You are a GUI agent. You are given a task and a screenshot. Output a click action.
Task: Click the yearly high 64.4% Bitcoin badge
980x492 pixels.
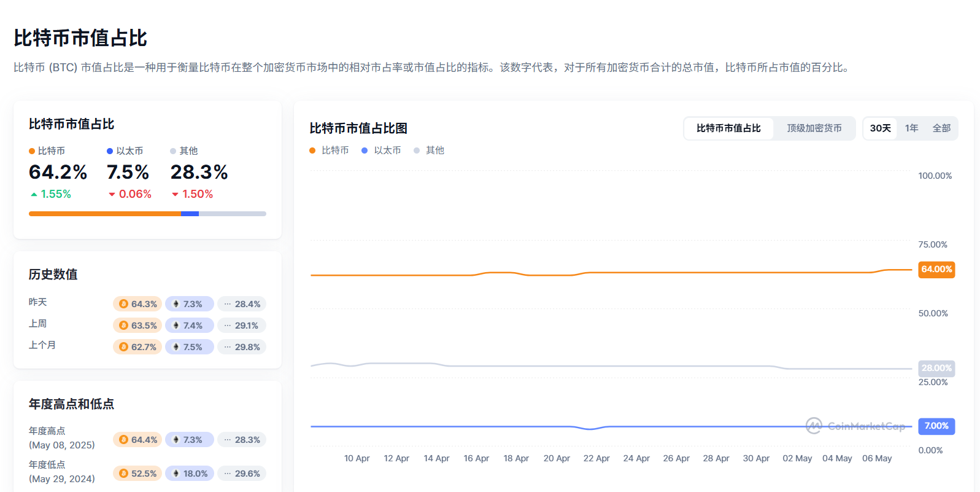click(x=137, y=440)
